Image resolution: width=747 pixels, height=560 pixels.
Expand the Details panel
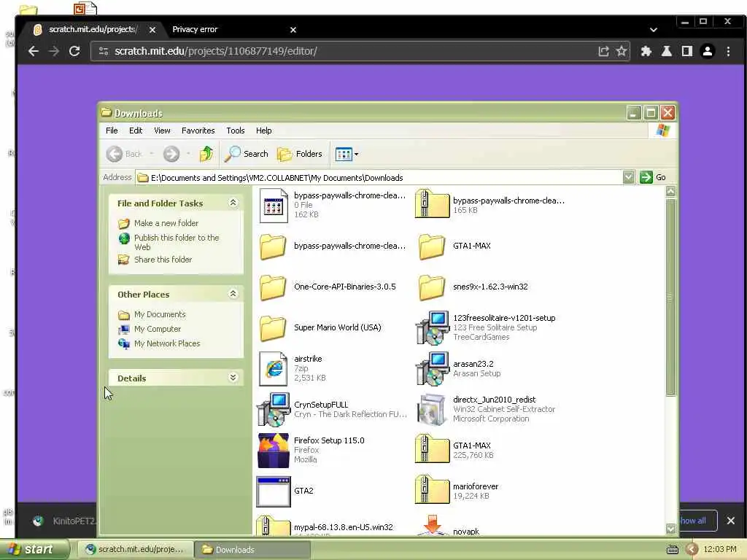coord(233,378)
